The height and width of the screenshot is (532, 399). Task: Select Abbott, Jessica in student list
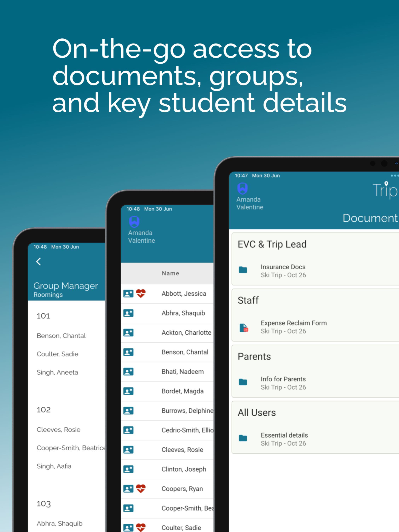(x=184, y=294)
